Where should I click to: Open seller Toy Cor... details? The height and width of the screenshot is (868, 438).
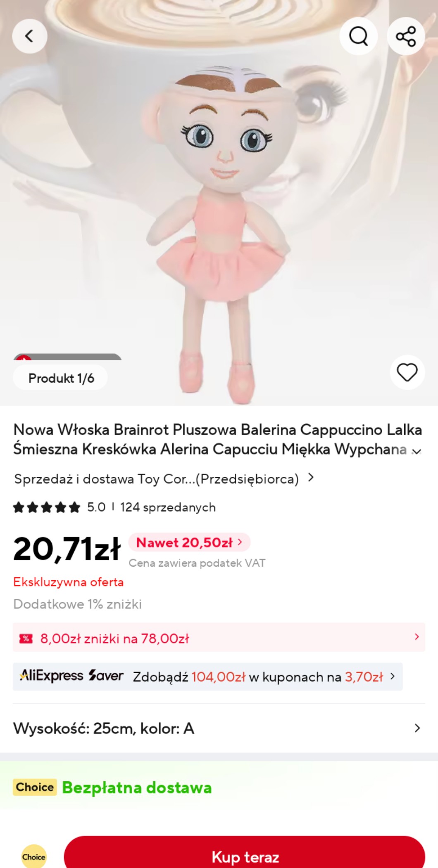[164, 479]
